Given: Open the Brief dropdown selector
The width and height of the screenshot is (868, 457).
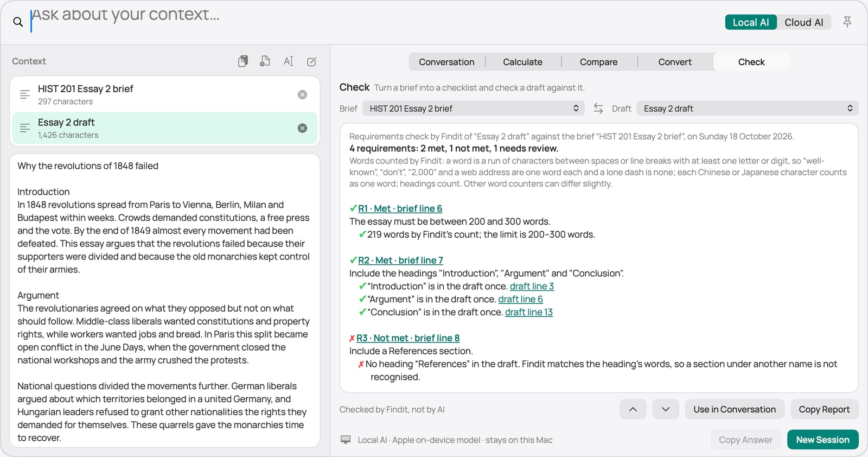Looking at the screenshot, I should [474, 109].
